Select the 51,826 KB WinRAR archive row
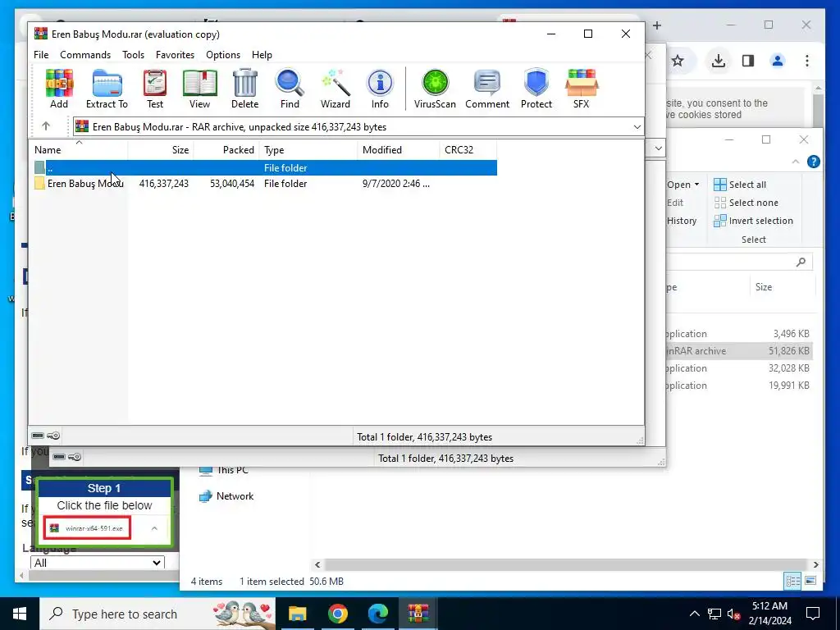The height and width of the screenshot is (630, 840). click(x=738, y=351)
